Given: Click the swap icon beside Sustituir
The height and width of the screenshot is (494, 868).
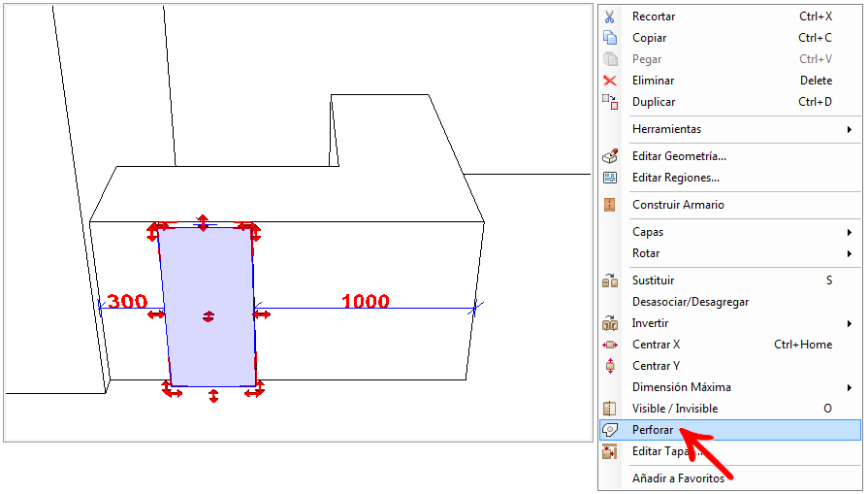Looking at the screenshot, I should click(x=609, y=280).
